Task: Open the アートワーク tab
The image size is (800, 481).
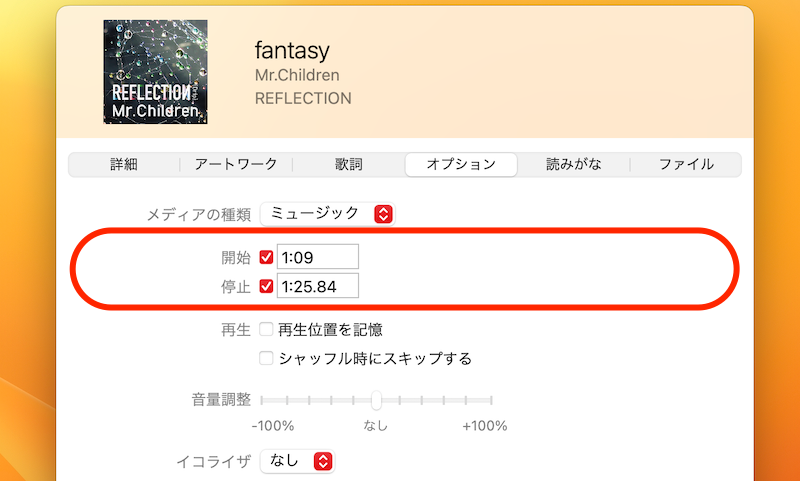Action: point(236,164)
